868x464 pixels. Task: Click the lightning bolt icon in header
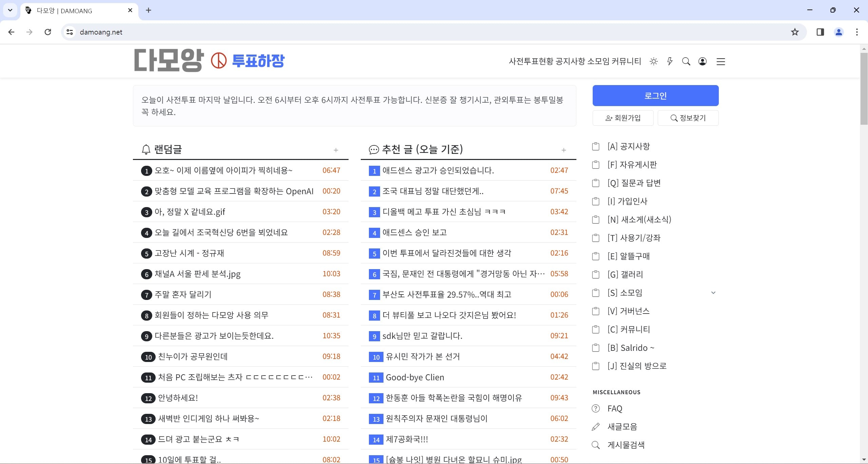pos(670,61)
